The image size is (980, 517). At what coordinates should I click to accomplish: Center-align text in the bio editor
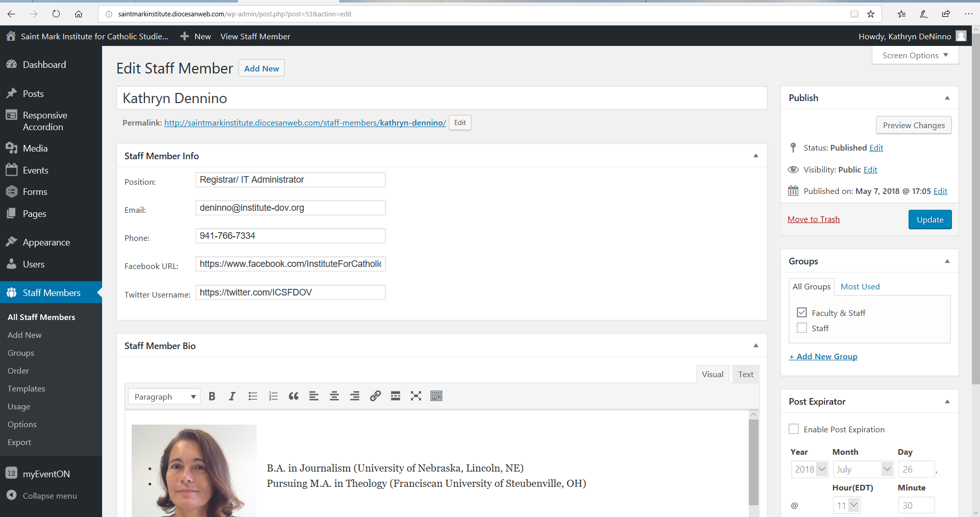coord(334,396)
